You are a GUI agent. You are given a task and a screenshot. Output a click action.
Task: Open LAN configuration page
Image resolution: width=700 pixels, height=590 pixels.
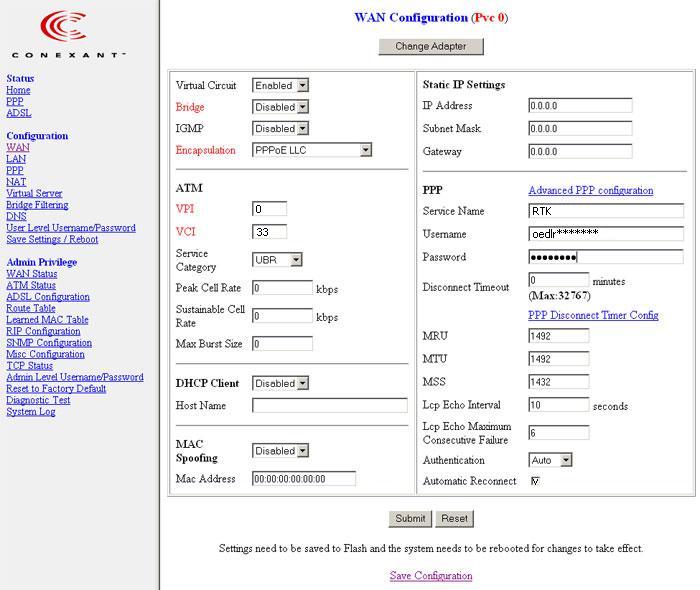point(16,159)
